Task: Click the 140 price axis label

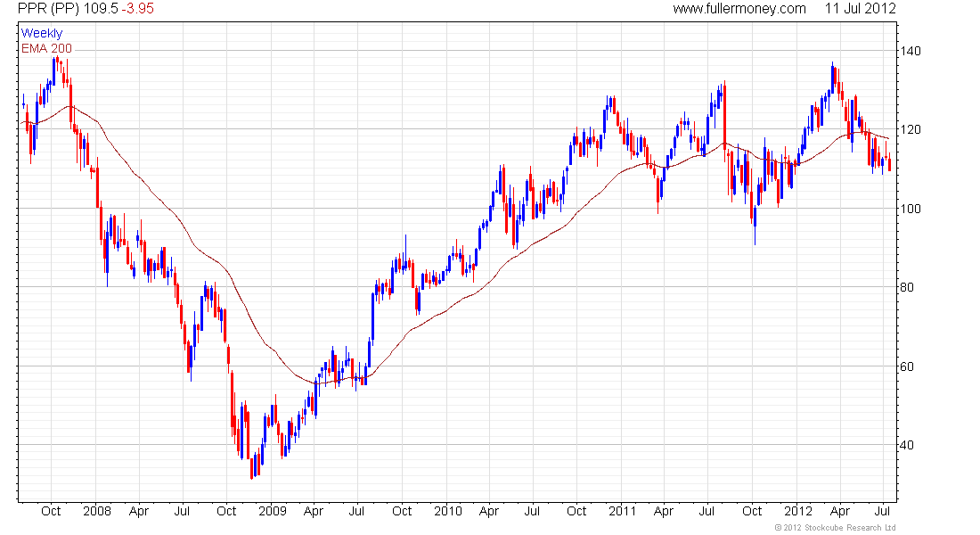Action: (x=911, y=51)
